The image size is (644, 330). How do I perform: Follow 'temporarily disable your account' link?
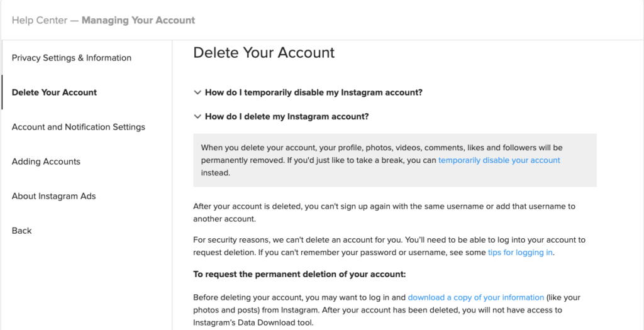point(499,160)
